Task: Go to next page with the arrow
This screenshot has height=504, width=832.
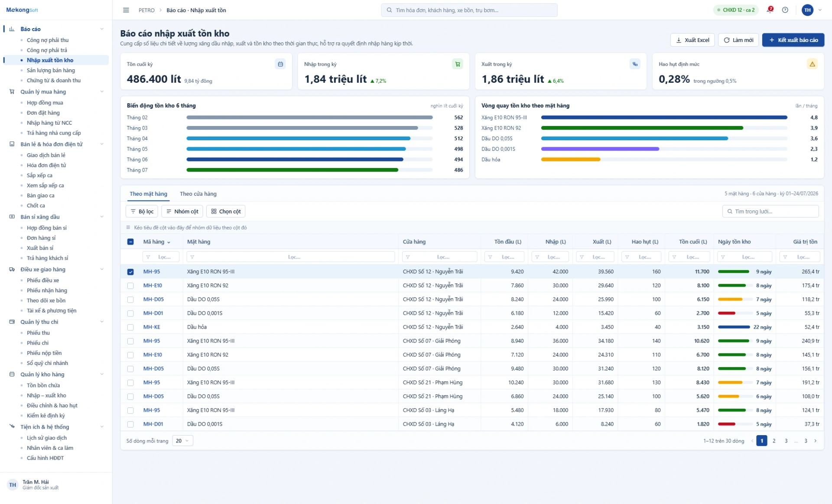Action: (x=816, y=441)
